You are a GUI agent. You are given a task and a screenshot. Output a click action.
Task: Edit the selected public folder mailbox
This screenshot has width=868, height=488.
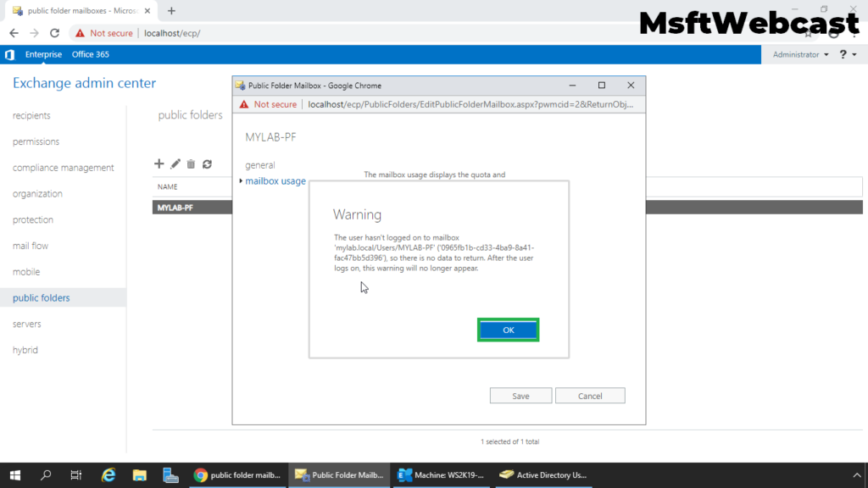point(175,164)
